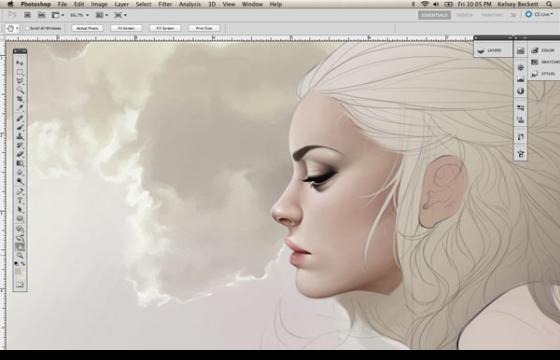Toggle Quick Mask mode at toolbox bottom
The width and height of the screenshot is (560, 360).
(20, 285)
